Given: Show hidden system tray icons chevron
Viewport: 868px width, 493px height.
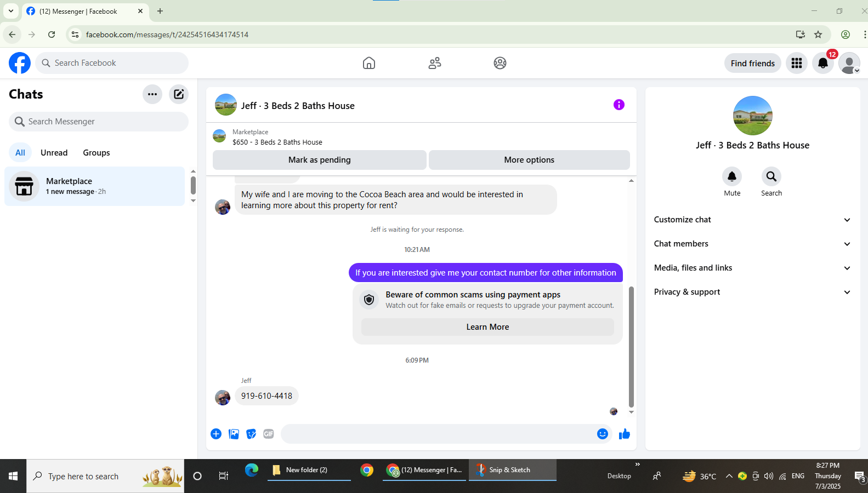Looking at the screenshot, I should pyautogui.click(x=729, y=476).
